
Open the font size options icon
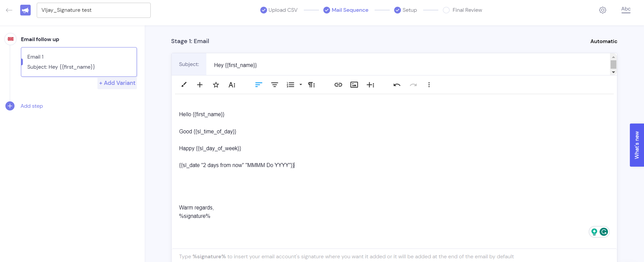(232, 85)
